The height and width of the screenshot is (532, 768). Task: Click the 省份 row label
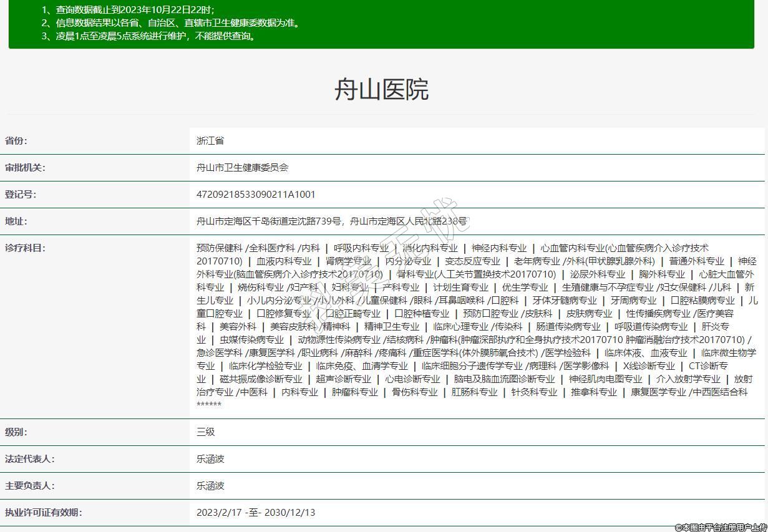pos(16,141)
